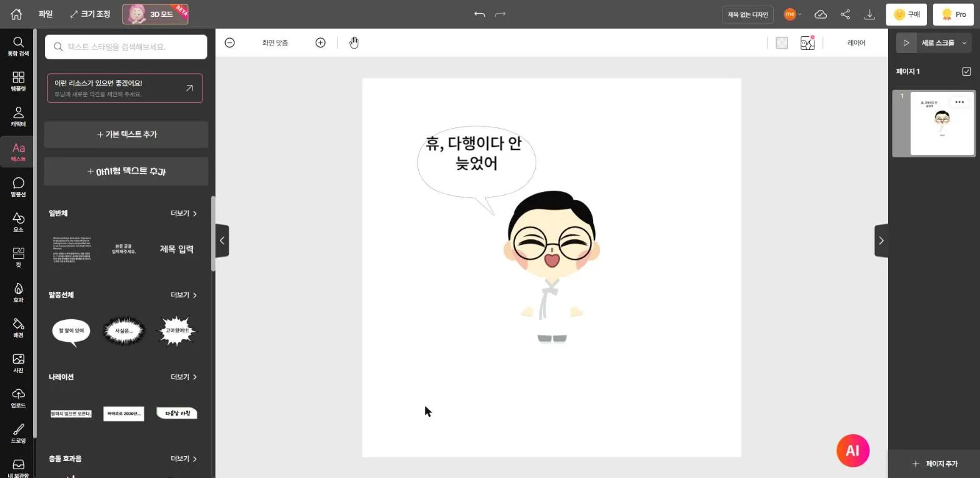The image size is (980, 478).
Task: Add a new page with 페이지 추가
Action: (934, 464)
